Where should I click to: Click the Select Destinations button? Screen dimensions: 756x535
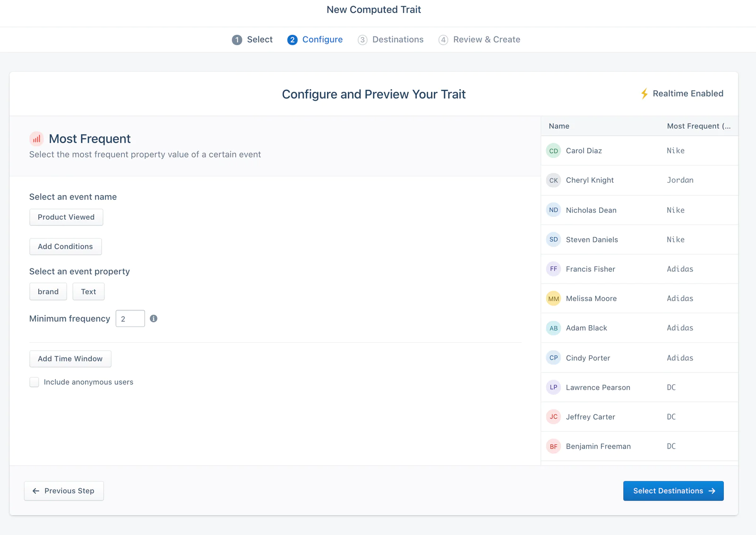click(673, 491)
